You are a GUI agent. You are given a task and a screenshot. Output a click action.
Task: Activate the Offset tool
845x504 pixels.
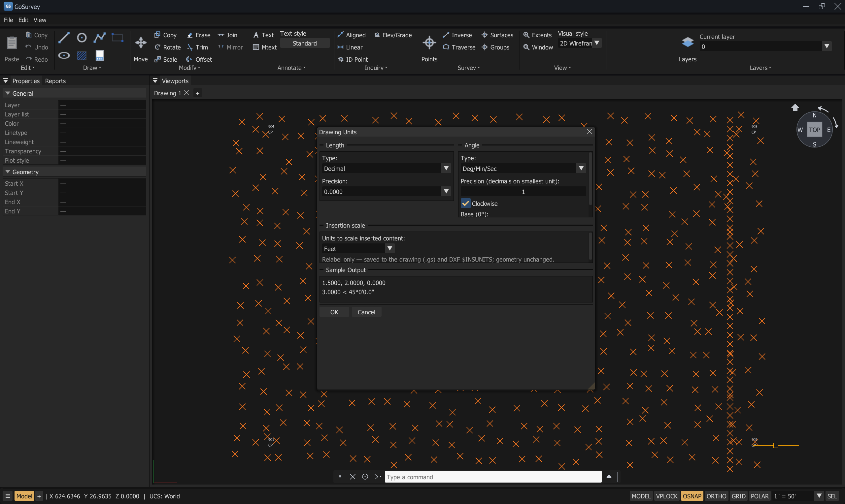[199, 59]
